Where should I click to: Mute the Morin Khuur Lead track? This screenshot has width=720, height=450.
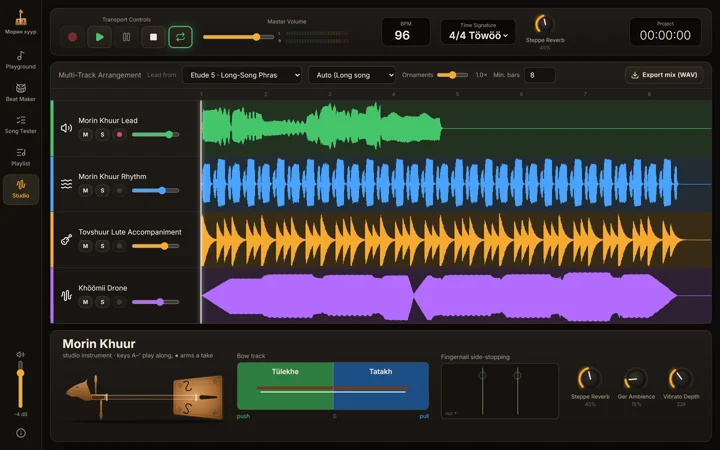point(85,135)
